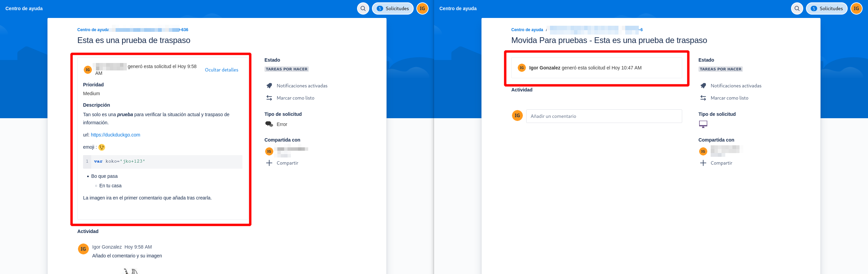868x274 pixels.
Task: Open the duckduckgo.com link in description
Action: (x=115, y=135)
